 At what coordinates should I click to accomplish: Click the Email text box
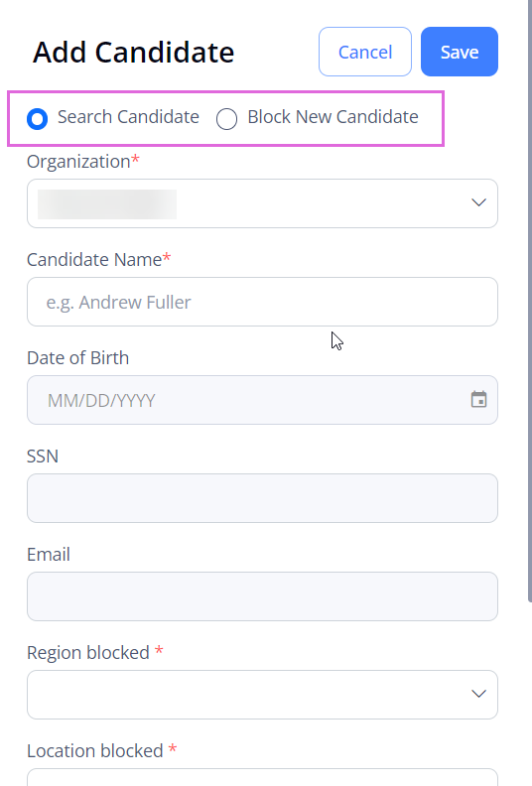pyautogui.click(x=262, y=596)
